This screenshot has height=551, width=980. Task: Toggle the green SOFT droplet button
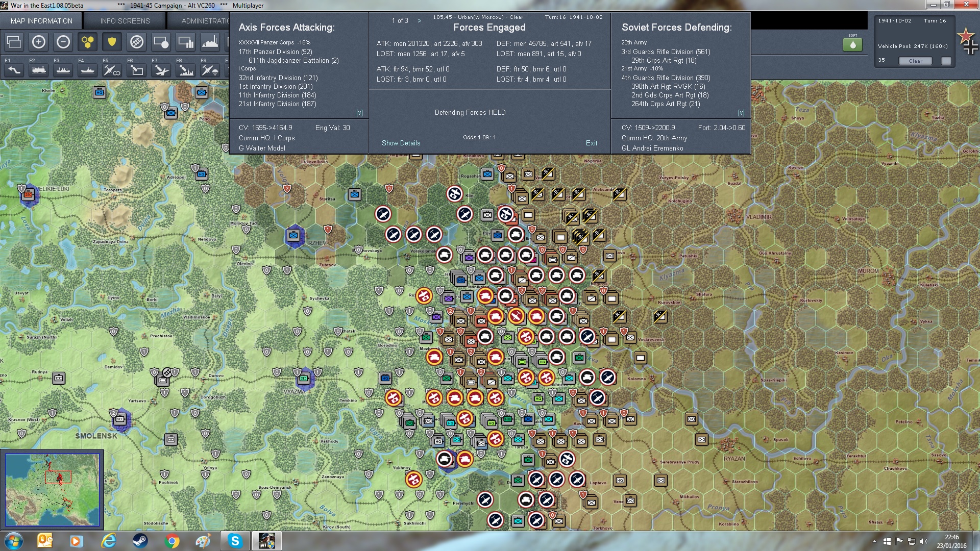click(x=853, y=44)
